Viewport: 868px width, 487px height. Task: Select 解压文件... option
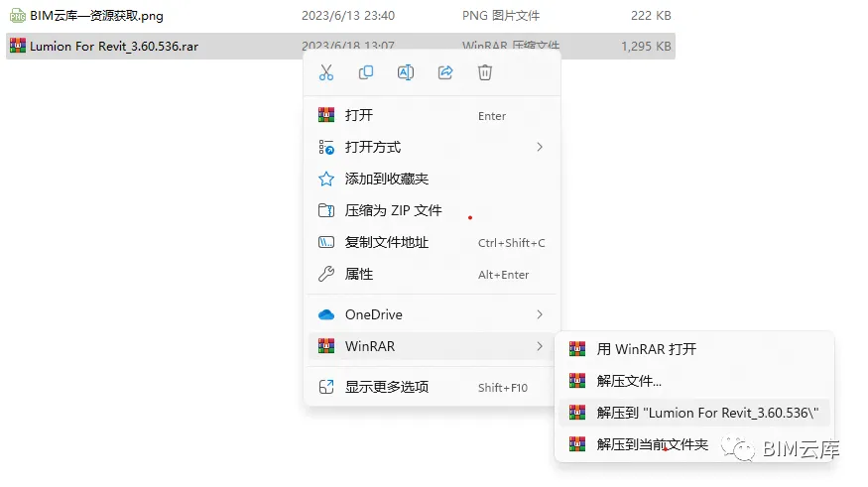(x=694, y=381)
